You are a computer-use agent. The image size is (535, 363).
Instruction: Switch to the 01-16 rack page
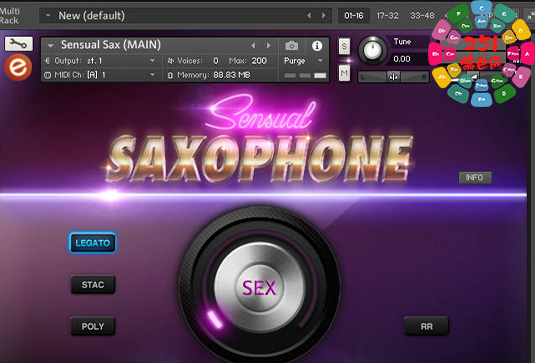pos(354,15)
